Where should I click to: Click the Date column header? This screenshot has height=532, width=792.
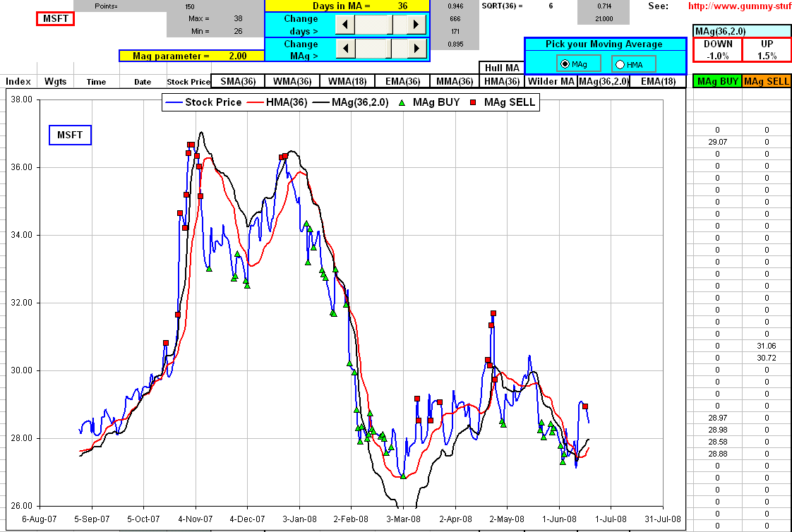(143, 82)
